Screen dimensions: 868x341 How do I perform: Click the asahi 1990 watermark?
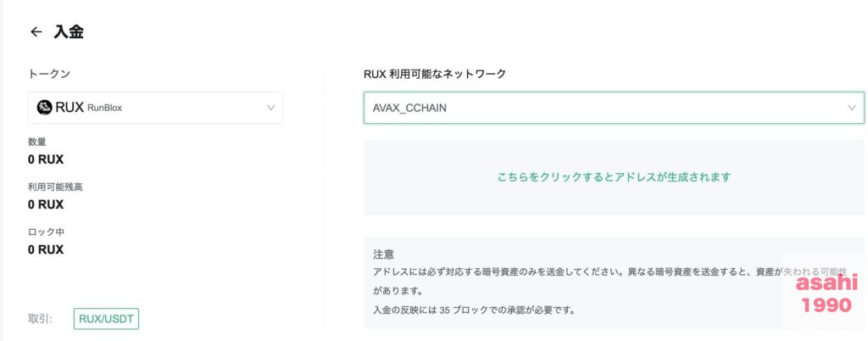point(823,293)
